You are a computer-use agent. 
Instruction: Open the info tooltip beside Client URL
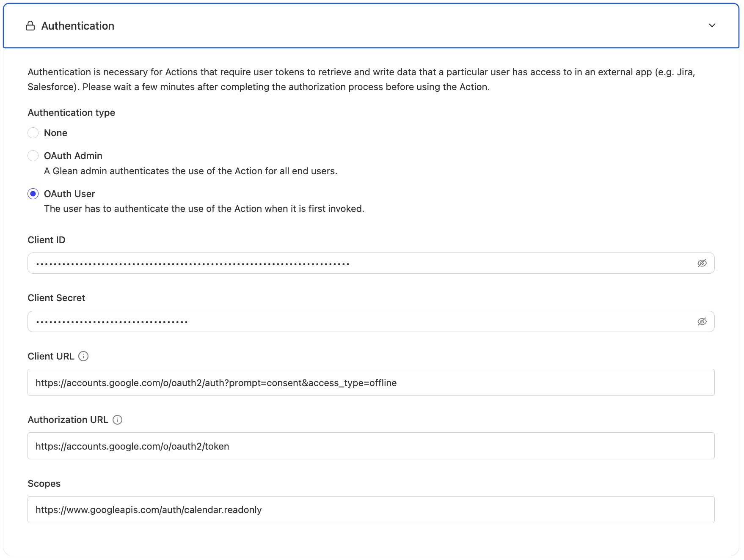tap(84, 356)
